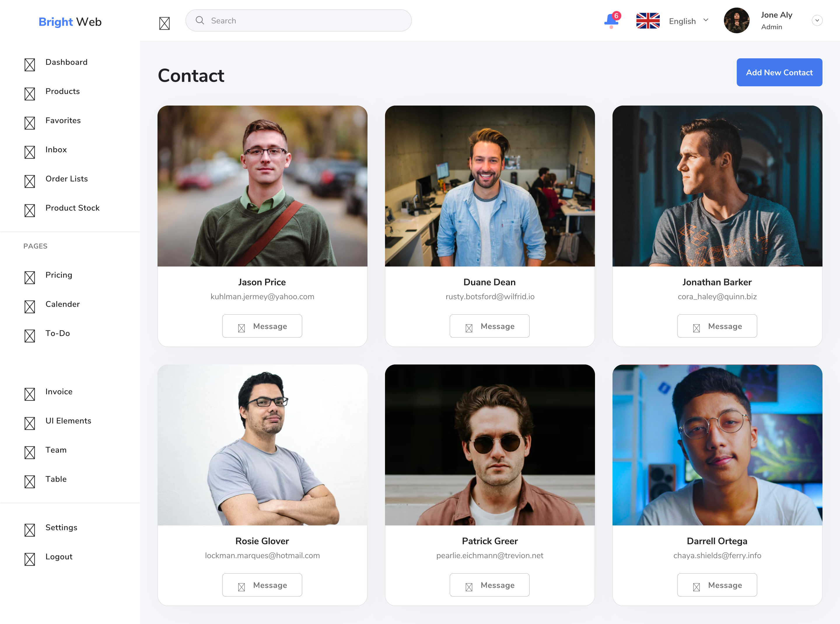The height and width of the screenshot is (624, 840).
Task: Click Message button for Jason Price
Action: coord(262,326)
